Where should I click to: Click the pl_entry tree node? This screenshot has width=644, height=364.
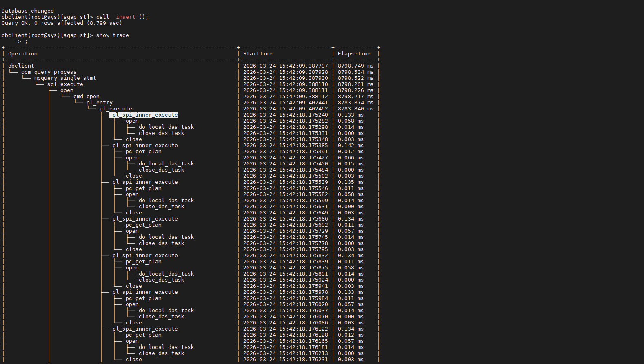point(99,103)
